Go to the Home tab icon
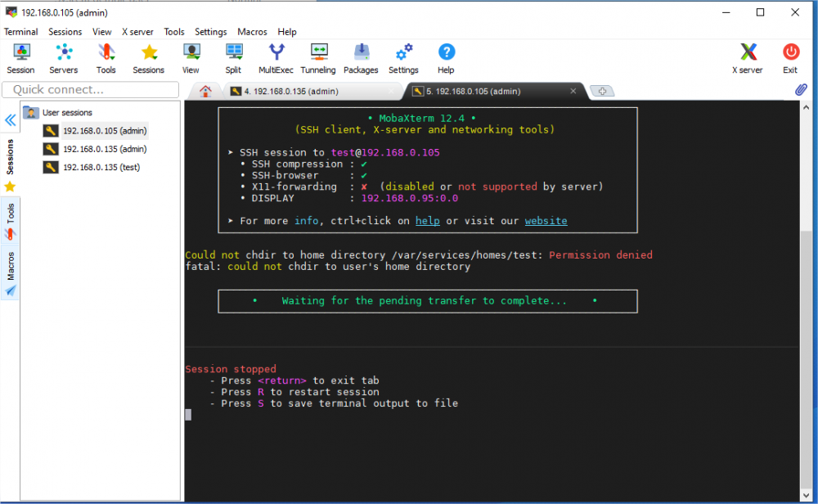 205,92
